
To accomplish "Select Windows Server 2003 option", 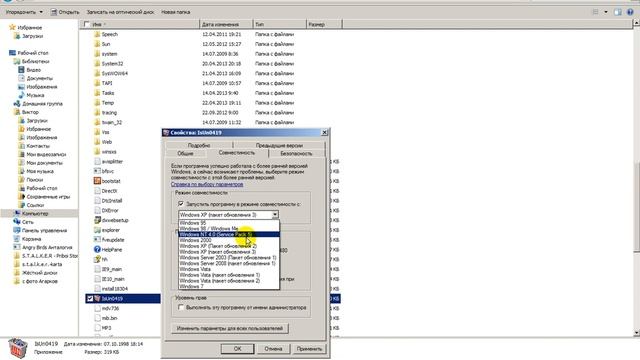I will point(229,258).
